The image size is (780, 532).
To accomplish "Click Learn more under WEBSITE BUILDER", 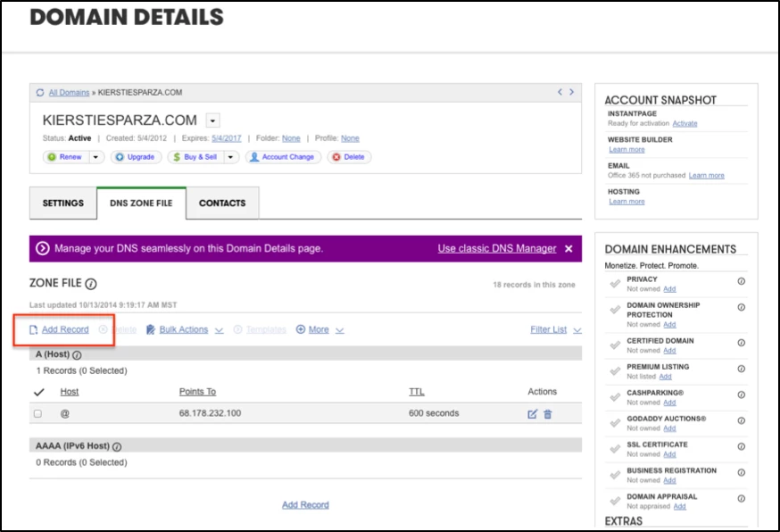I will tap(626, 149).
